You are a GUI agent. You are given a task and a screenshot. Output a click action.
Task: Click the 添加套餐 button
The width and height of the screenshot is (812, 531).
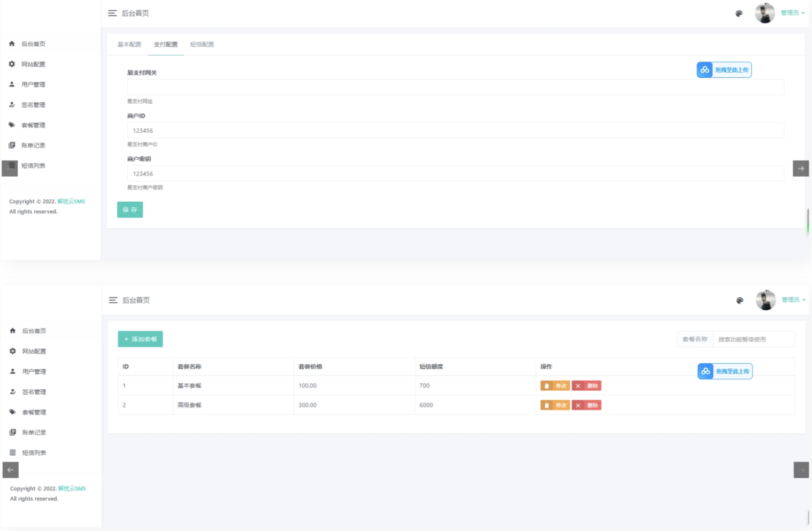click(x=140, y=339)
